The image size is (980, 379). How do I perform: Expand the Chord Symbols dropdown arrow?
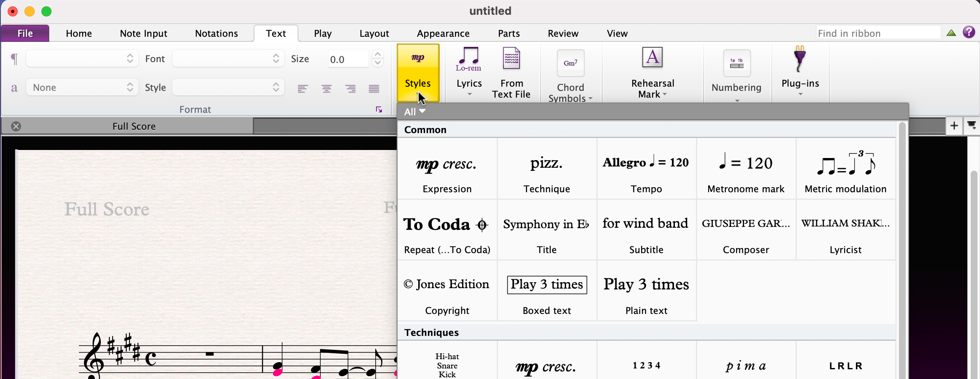click(x=590, y=98)
